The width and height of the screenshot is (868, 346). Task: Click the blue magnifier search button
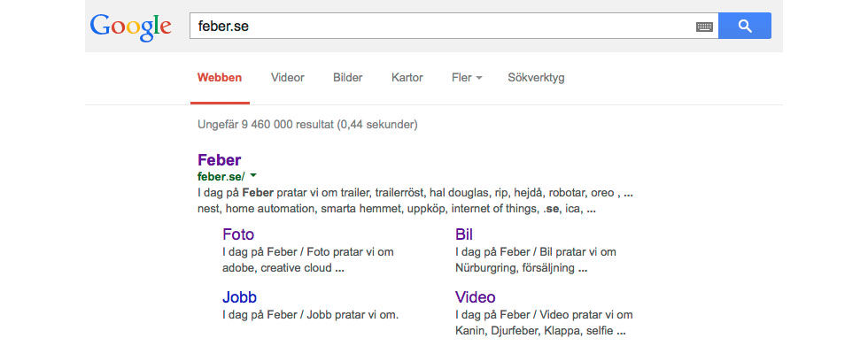745,26
